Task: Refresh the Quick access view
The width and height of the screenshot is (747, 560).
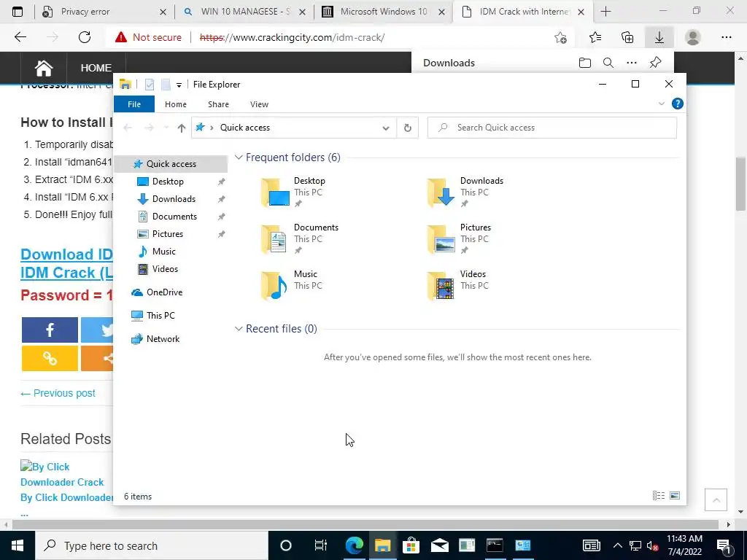Action: click(407, 128)
